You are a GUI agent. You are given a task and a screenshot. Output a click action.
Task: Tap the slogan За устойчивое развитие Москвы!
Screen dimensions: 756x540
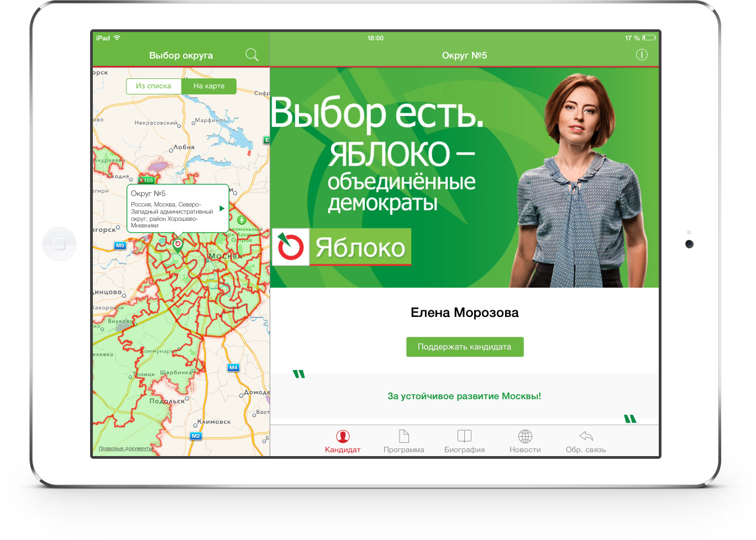coord(464,396)
